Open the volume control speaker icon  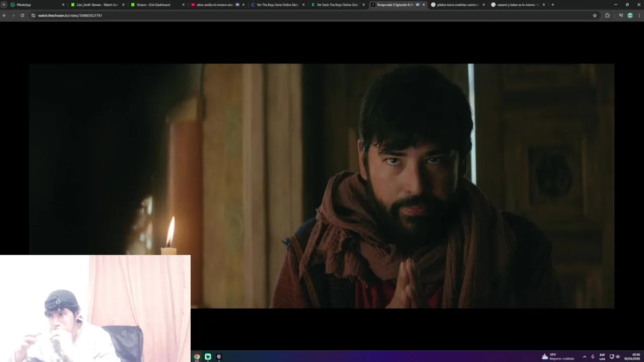618,356
